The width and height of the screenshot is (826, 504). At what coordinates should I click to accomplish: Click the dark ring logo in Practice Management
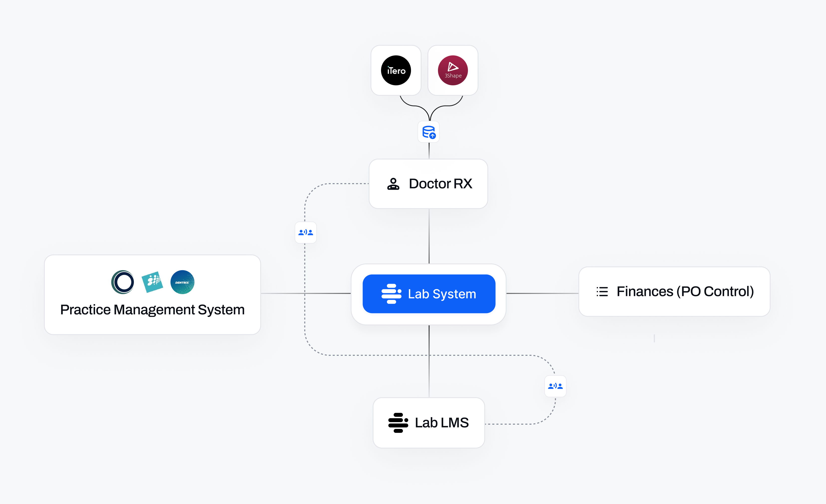pos(123,282)
